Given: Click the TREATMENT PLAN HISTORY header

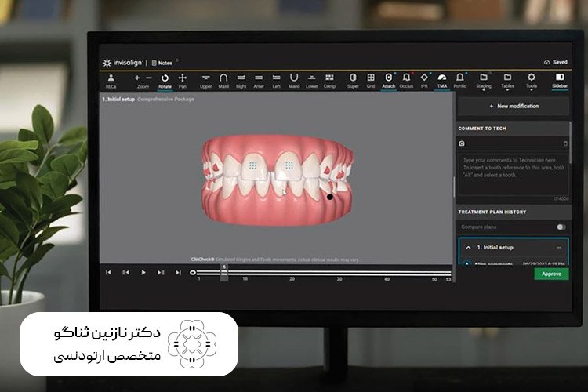Looking at the screenshot, I should tap(492, 212).
